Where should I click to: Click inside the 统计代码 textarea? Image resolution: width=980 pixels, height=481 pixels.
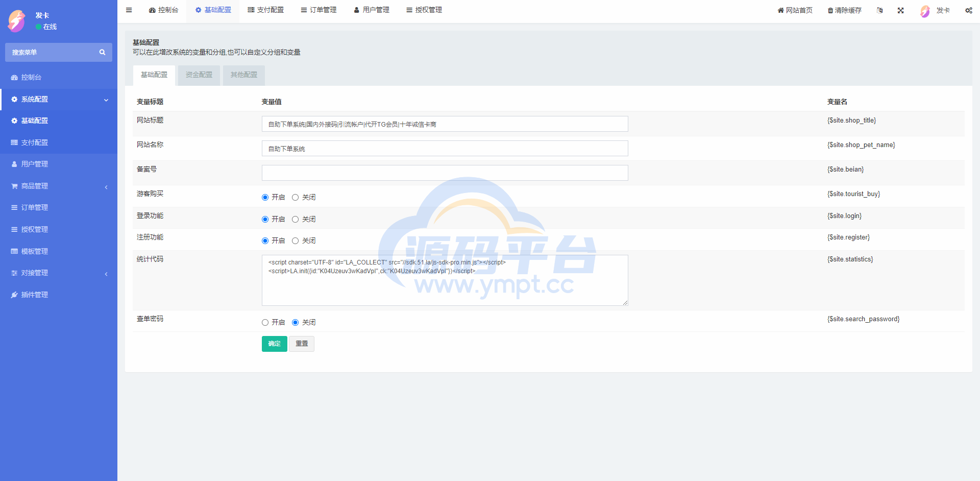(445, 280)
